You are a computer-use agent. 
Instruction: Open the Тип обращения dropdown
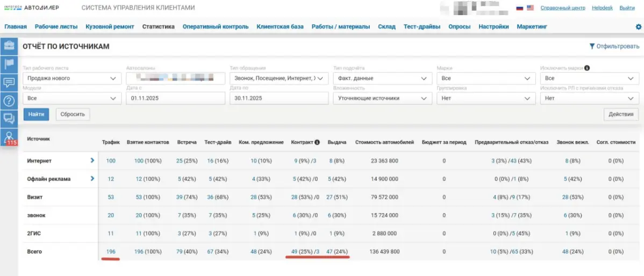coord(279,78)
